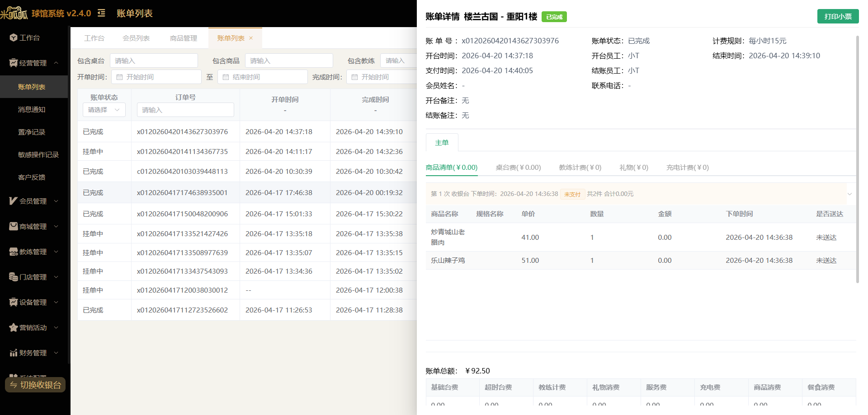Screen dimensions: 868x415
Task: Click the 未支付 tag in order section
Action: [572, 194]
